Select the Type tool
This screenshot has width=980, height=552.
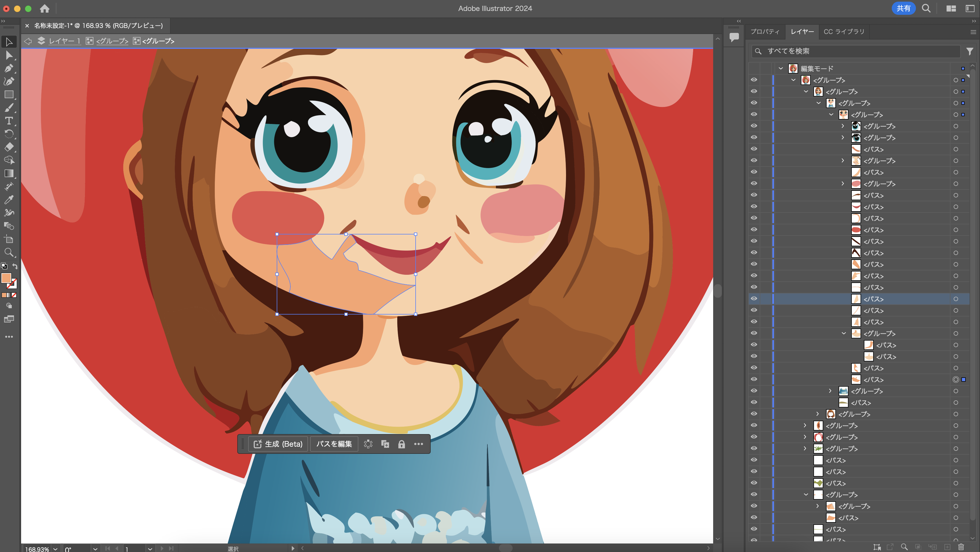click(x=9, y=121)
